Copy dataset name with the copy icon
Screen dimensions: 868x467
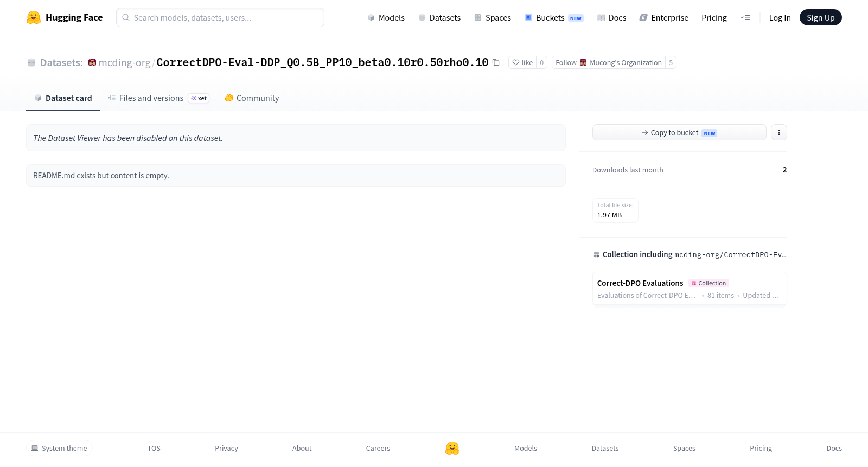point(496,62)
